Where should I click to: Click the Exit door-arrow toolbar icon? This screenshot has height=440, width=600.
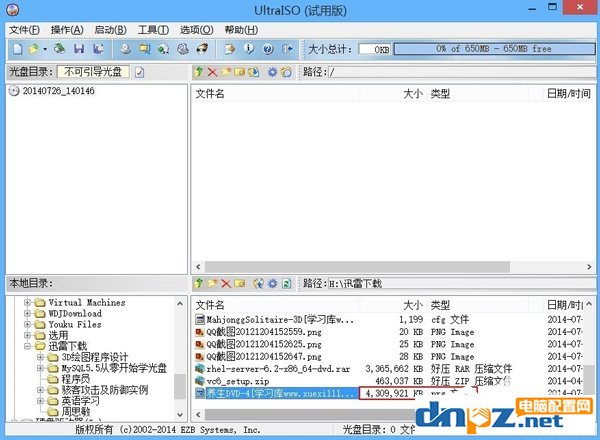pyautogui.click(x=287, y=49)
